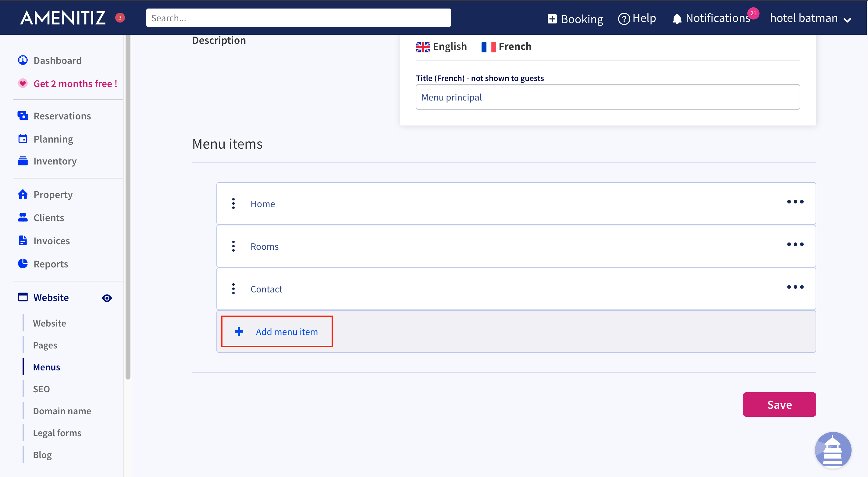Viewport: 868px width, 477px height.
Task: Open options menu for Home item
Action: pos(795,201)
